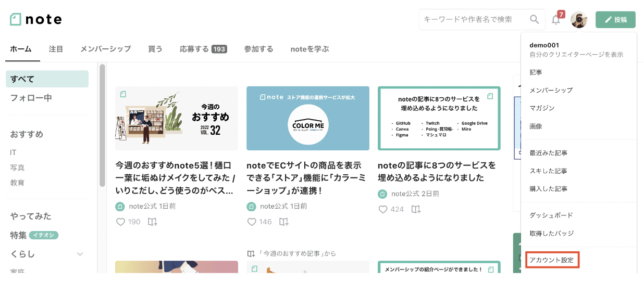Open article title 今週のおすすめnote5選

tap(176, 178)
